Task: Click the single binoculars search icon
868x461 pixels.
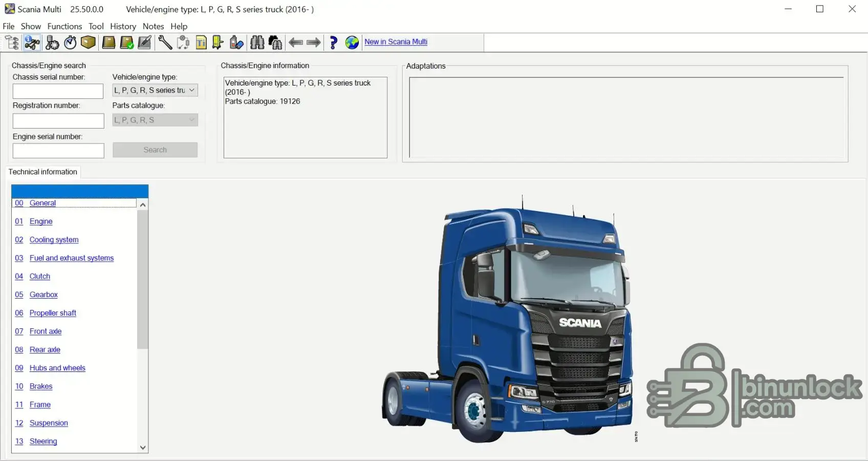Action: pyautogui.click(x=257, y=43)
